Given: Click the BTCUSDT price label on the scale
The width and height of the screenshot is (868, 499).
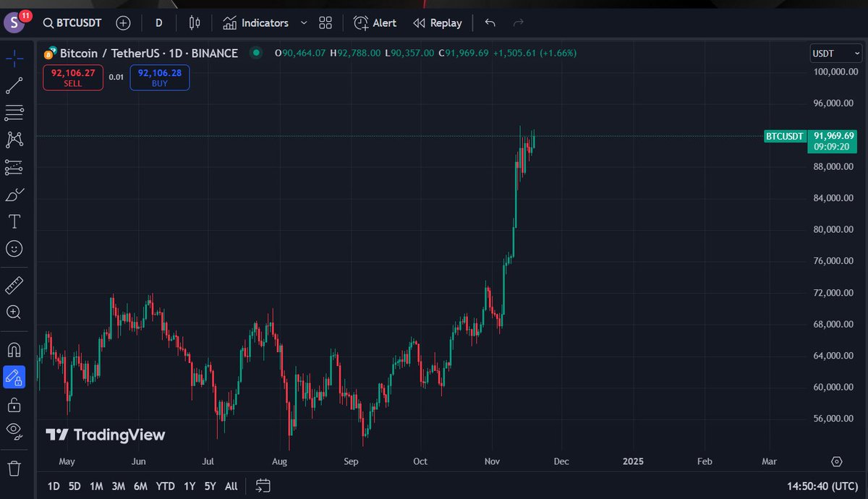Looking at the screenshot, I should pyautogui.click(x=786, y=136).
